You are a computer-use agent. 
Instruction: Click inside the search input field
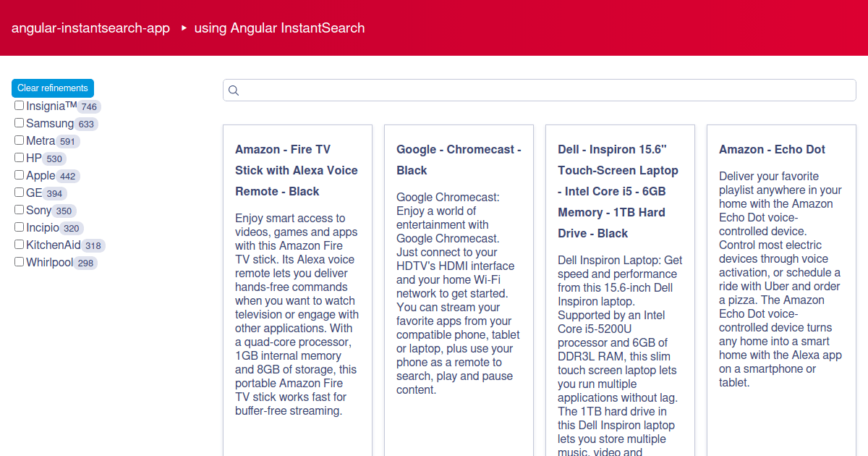pos(506,90)
